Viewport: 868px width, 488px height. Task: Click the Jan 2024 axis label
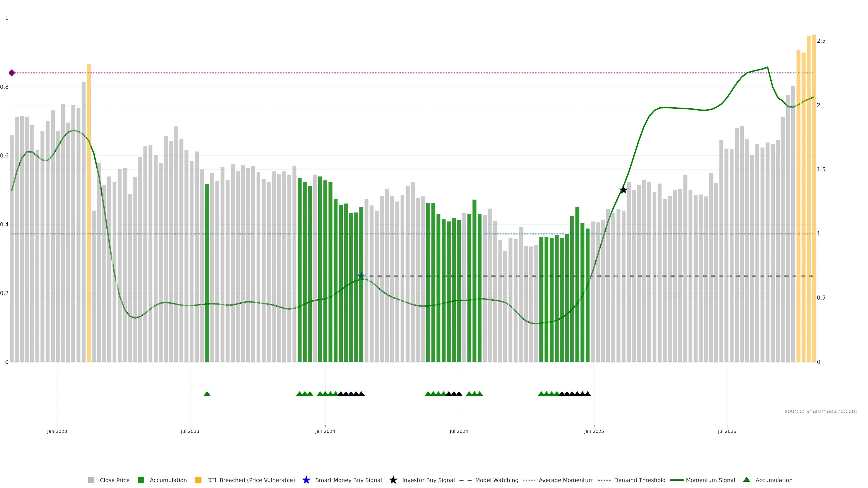[x=325, y=431]
